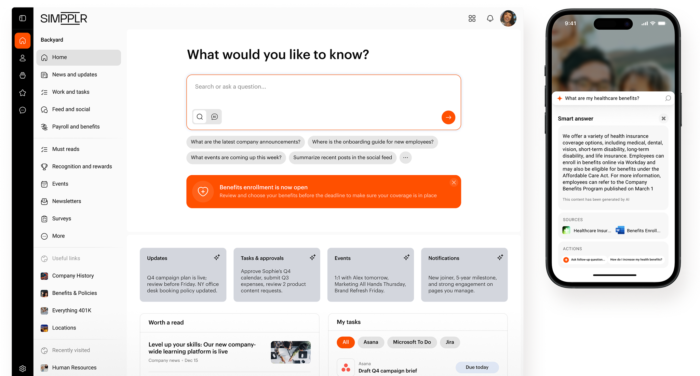Image resolution: width=700 pixels, height=376 pixels.
Task: Open the Notifications summary card
Action: point(464,275)
